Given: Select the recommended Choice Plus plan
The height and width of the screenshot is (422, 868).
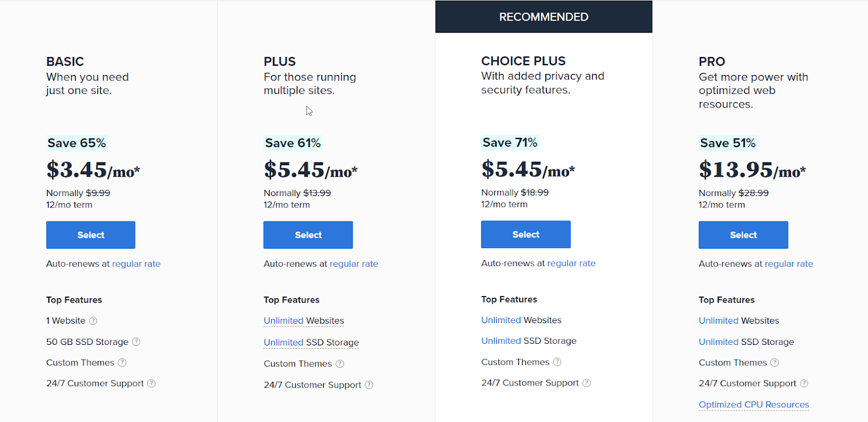Looking at the screenshot, I should pyautogui.click(x=526, y=234).
